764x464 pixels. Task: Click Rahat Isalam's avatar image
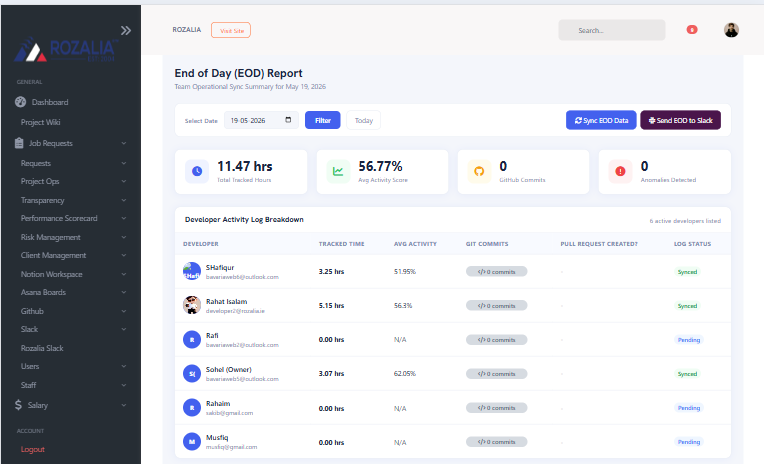coord(192,305)
